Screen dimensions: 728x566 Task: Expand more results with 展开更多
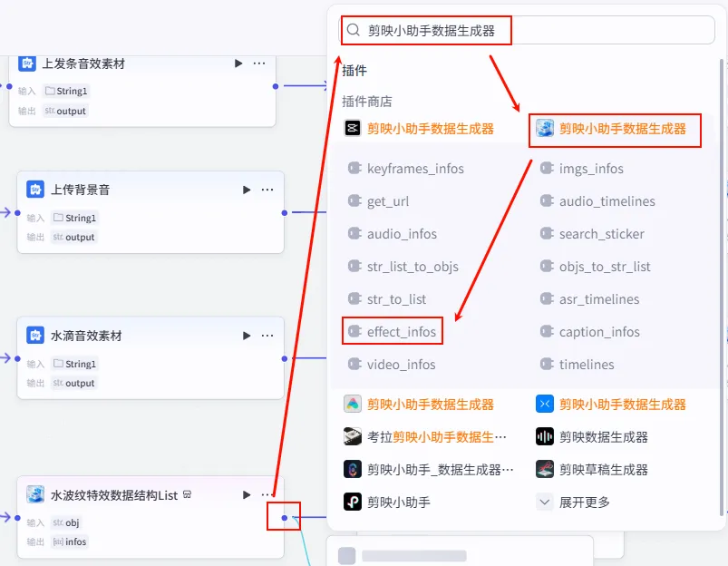573,502
